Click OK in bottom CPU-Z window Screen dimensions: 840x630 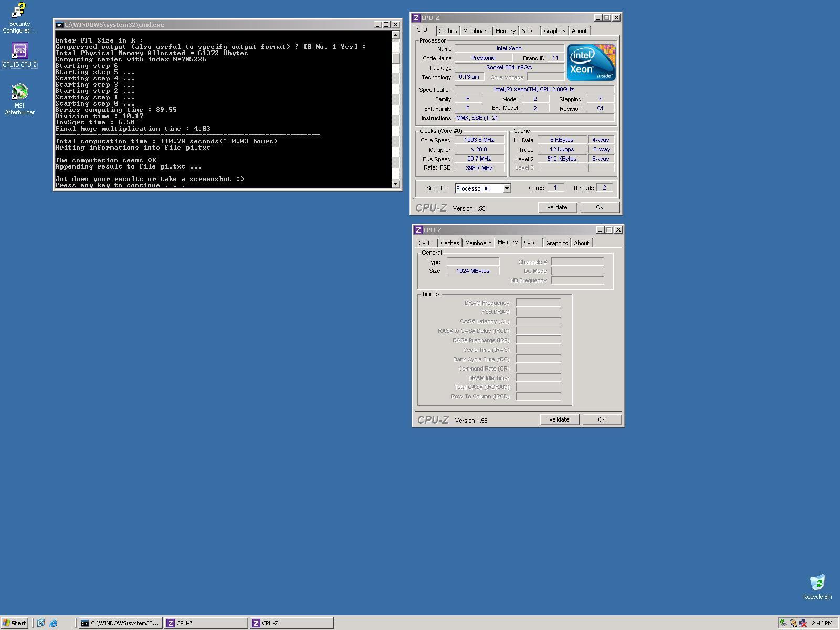tap(602, 419)
